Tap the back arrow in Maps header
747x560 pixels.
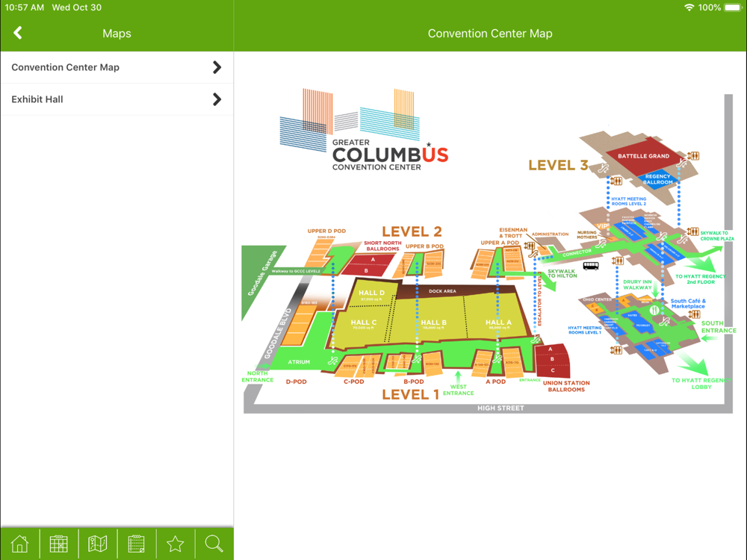tap(18, 33)
